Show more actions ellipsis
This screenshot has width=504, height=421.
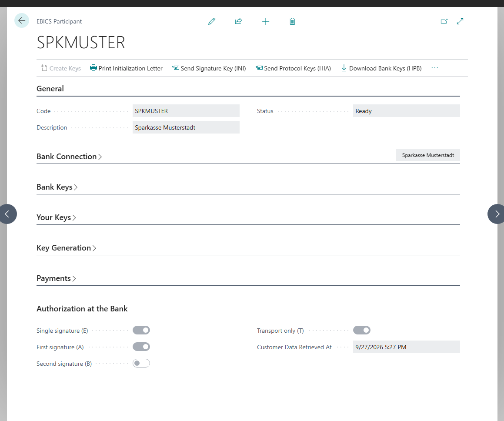pos(434,68)
